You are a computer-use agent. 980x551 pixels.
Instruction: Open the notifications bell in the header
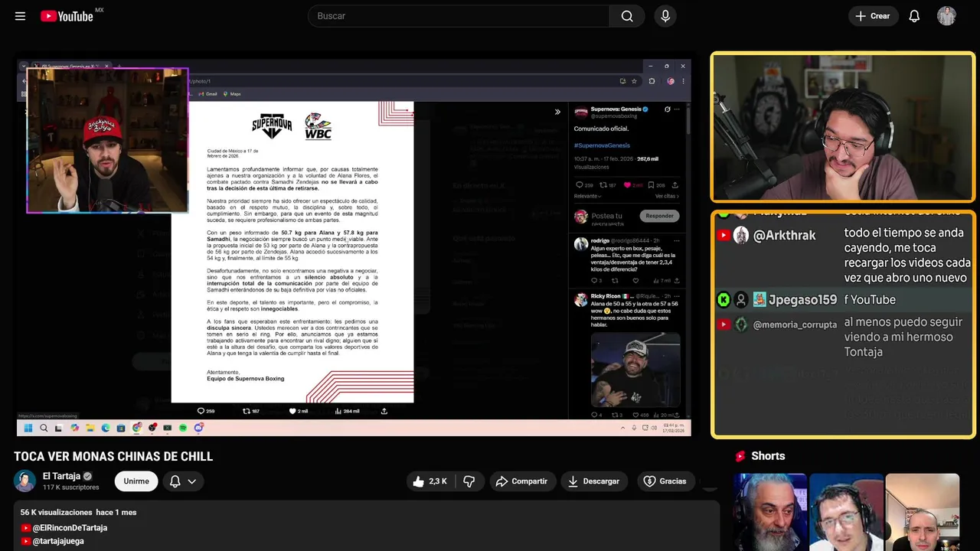914,16
